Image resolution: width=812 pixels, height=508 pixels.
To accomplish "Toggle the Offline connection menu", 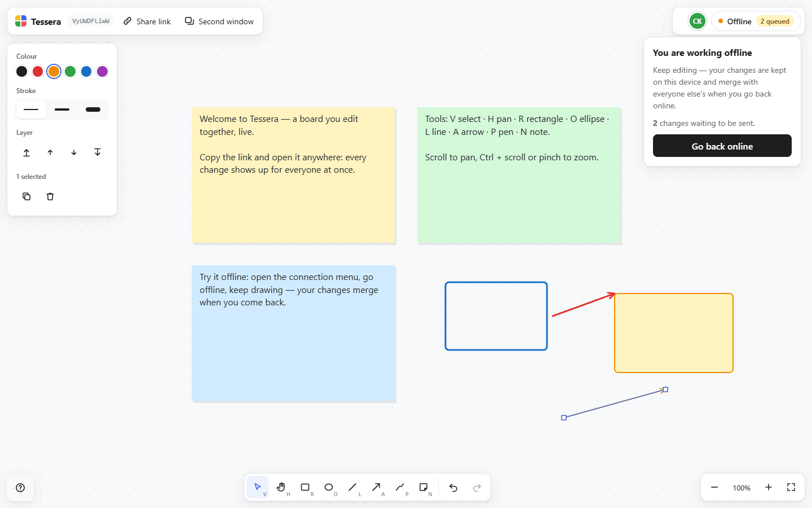I will (756, 21).
